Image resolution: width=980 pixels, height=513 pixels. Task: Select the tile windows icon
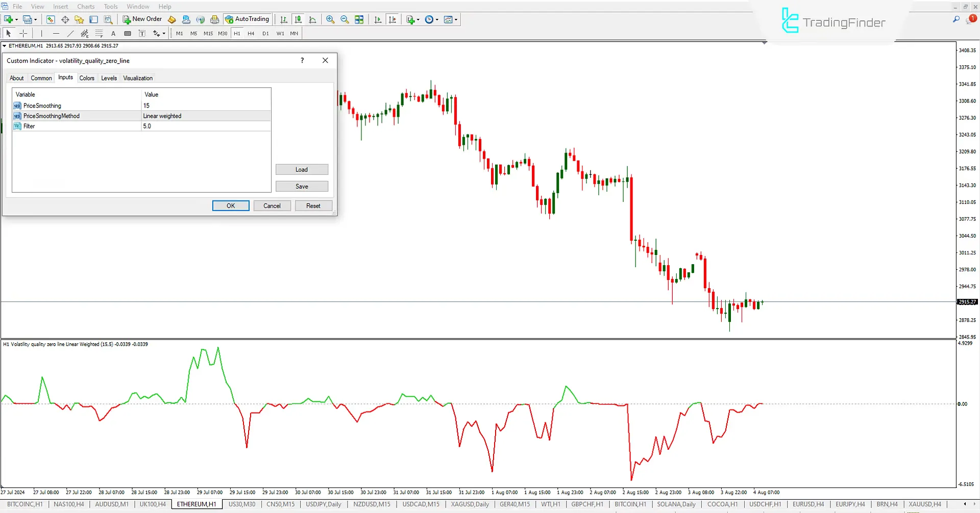click(x=359, y=19)
